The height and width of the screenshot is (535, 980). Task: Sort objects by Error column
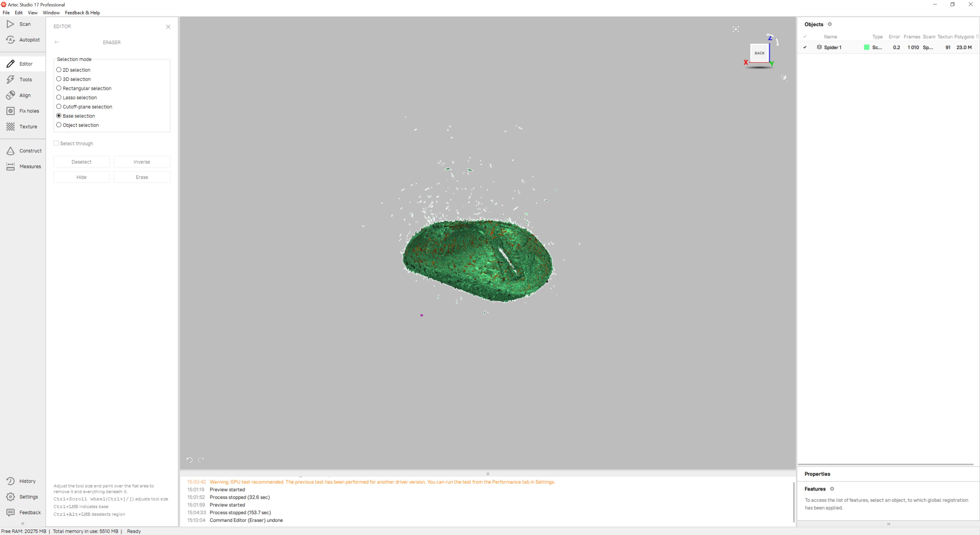coord(894,37)
